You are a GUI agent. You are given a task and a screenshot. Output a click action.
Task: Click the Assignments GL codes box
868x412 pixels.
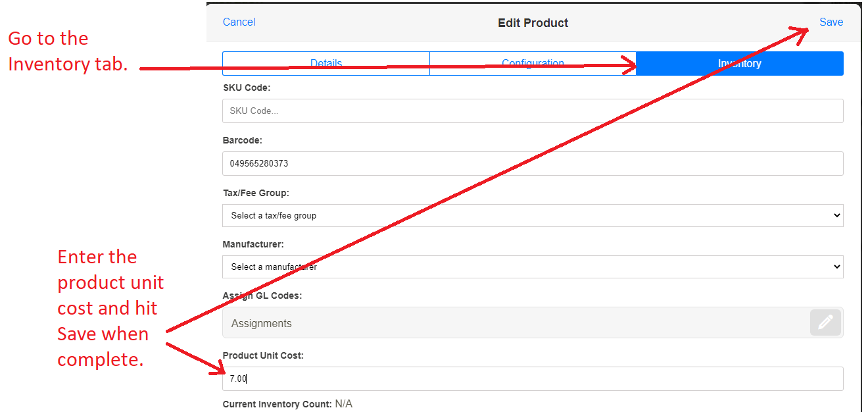click(x=533, y=322)
